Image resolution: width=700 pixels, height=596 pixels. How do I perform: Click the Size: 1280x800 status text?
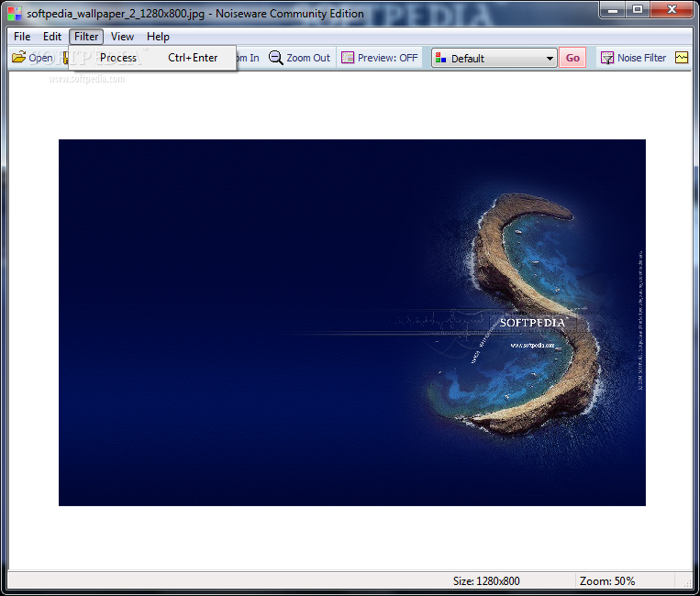(x=486, y=580)
